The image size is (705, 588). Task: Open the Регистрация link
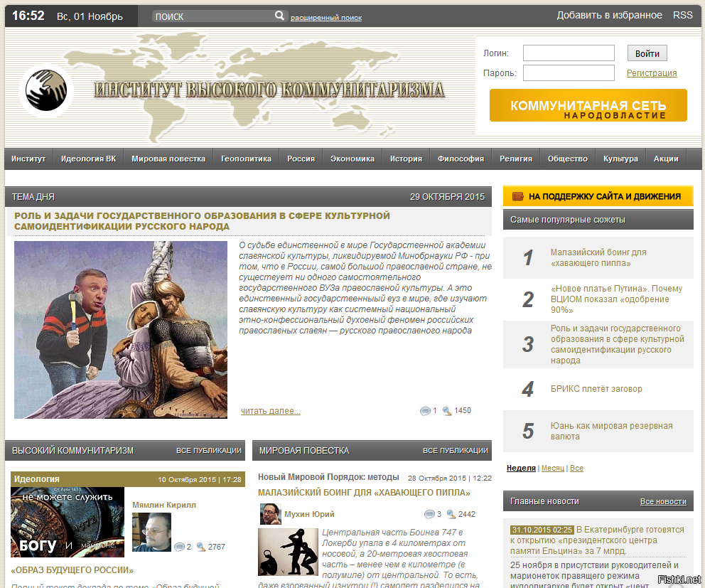point(652,73)
